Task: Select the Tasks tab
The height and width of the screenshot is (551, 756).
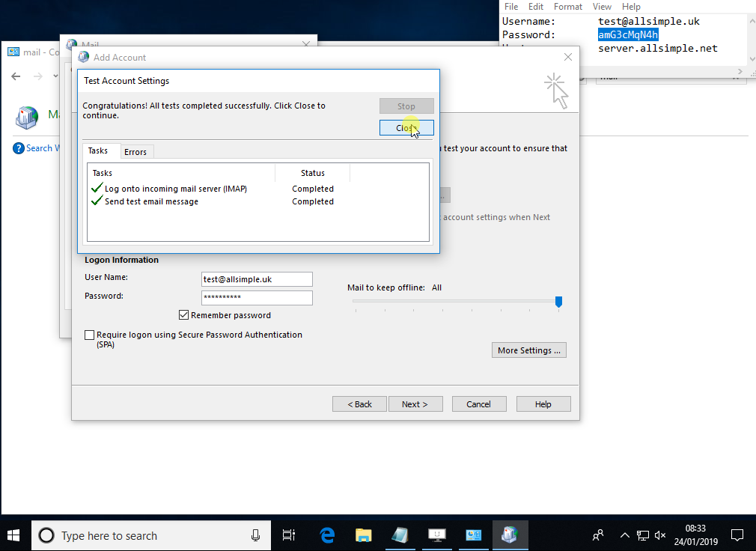Action: (x=98, y=151)
